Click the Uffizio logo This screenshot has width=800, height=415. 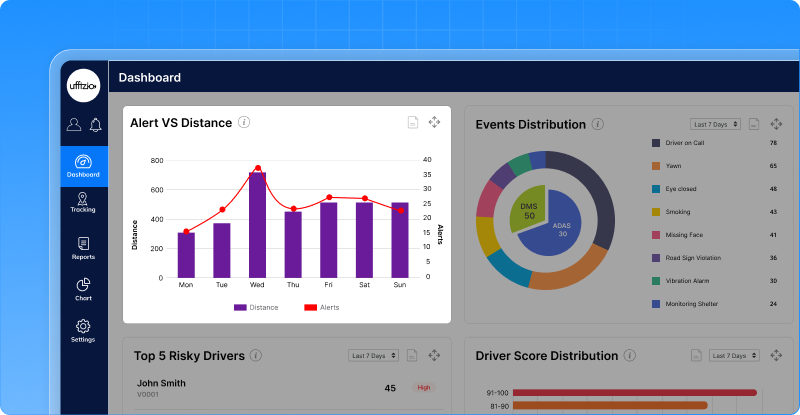tap(84, 86)
